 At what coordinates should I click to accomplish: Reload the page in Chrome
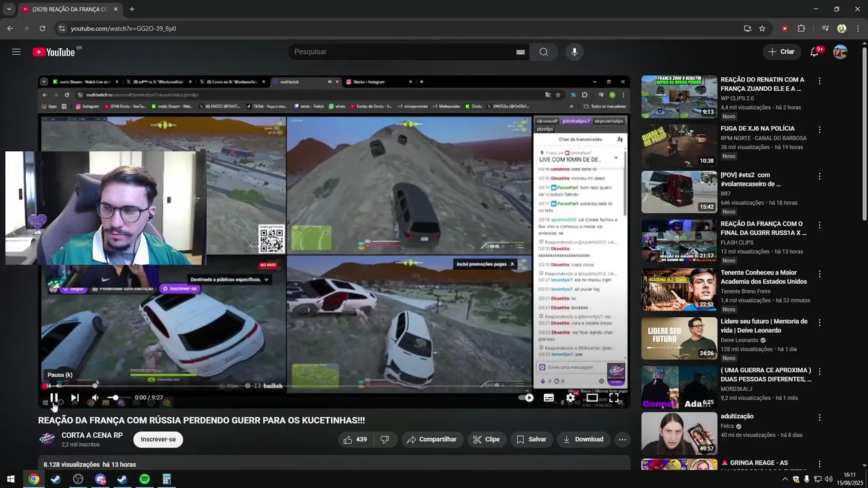click(x=42, y=28)
